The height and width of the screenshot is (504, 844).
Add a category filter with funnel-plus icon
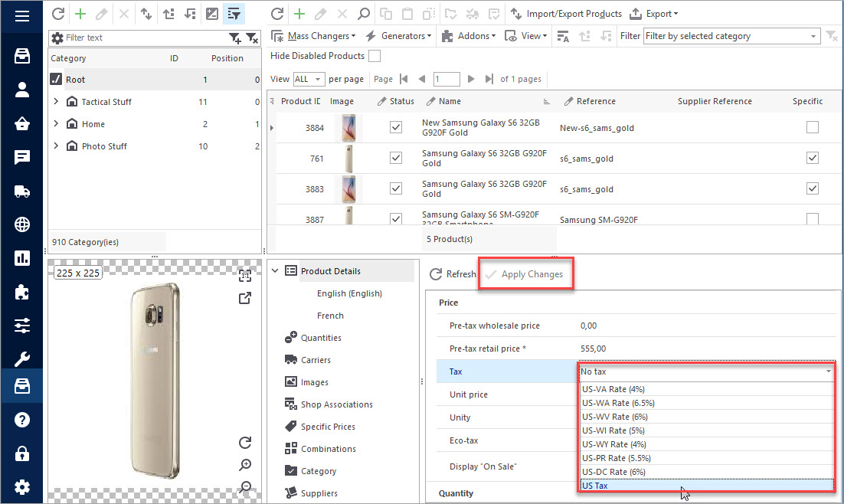coord(234,38)
